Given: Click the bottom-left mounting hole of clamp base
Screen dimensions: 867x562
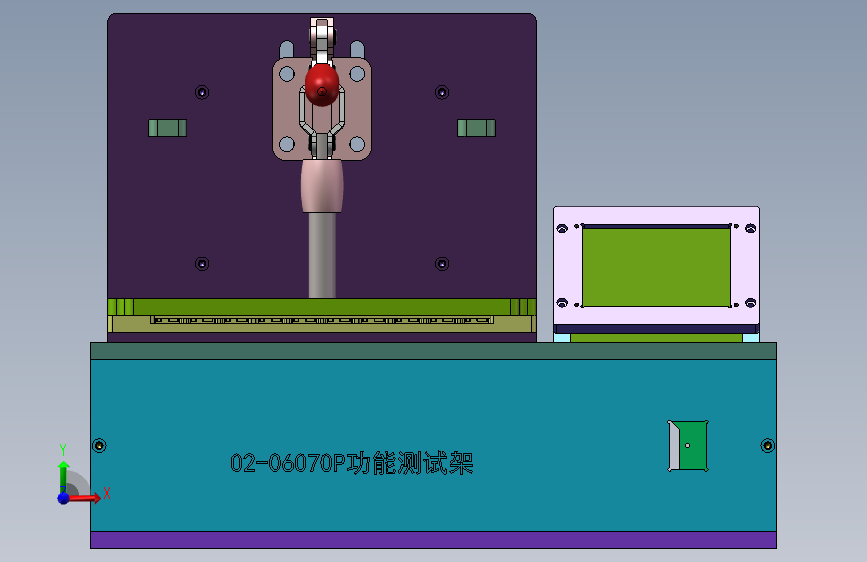Looking at the screenshot, I should click(x=287, y=144).
